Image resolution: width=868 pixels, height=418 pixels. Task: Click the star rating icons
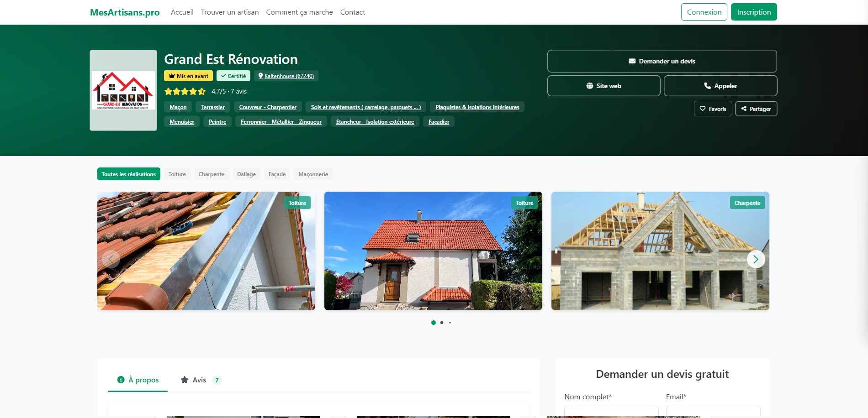pyautogui.click(x=185, y=91)
